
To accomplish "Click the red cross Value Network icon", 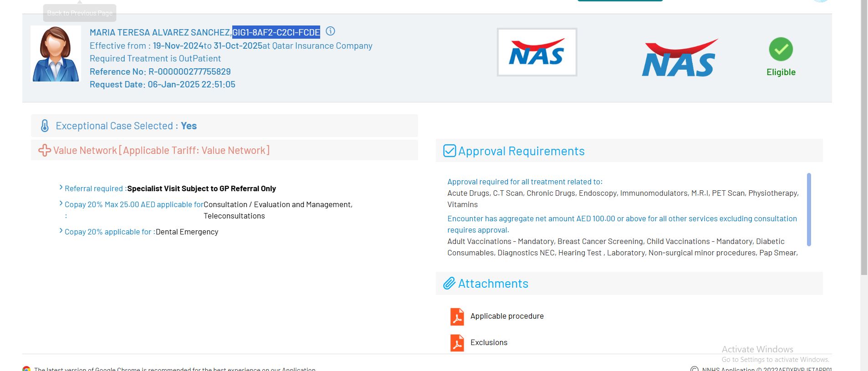I will point(44,150).
